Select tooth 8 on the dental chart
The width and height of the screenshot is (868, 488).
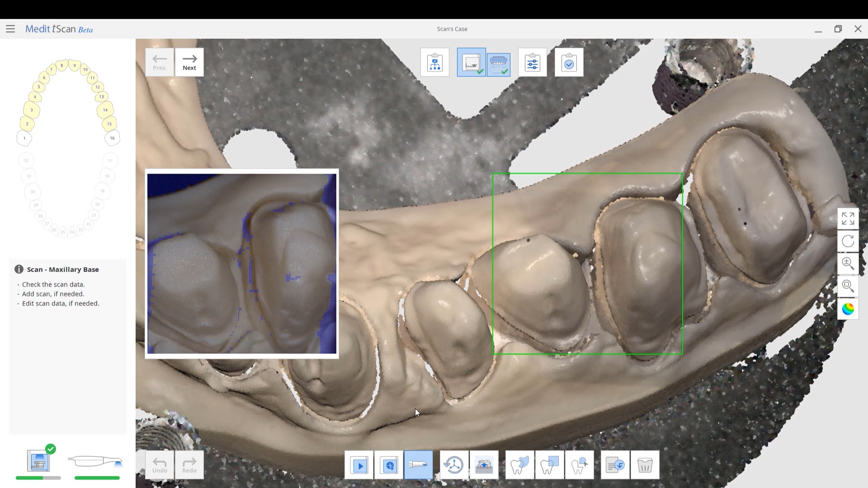[x=62, y=66]
